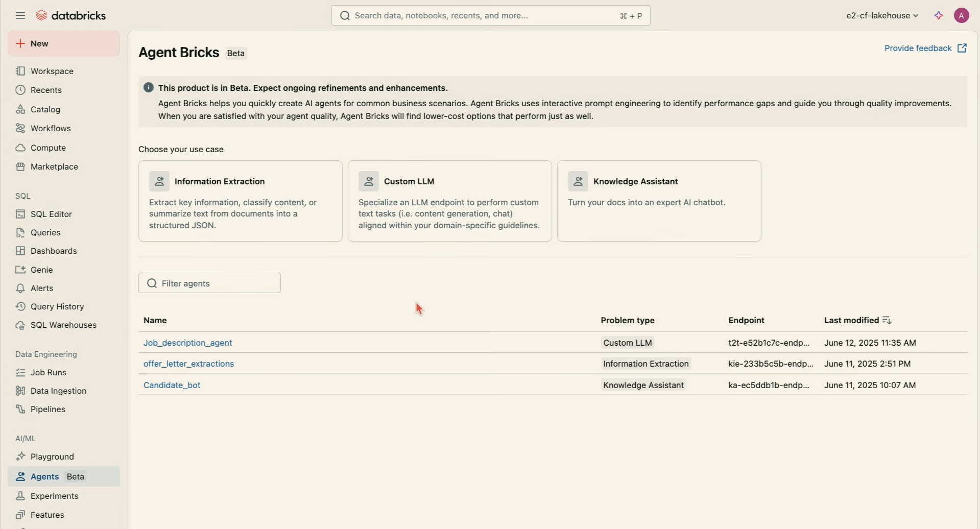Select Agents Beta in the sidebar
980x529 pixels.
64,477
